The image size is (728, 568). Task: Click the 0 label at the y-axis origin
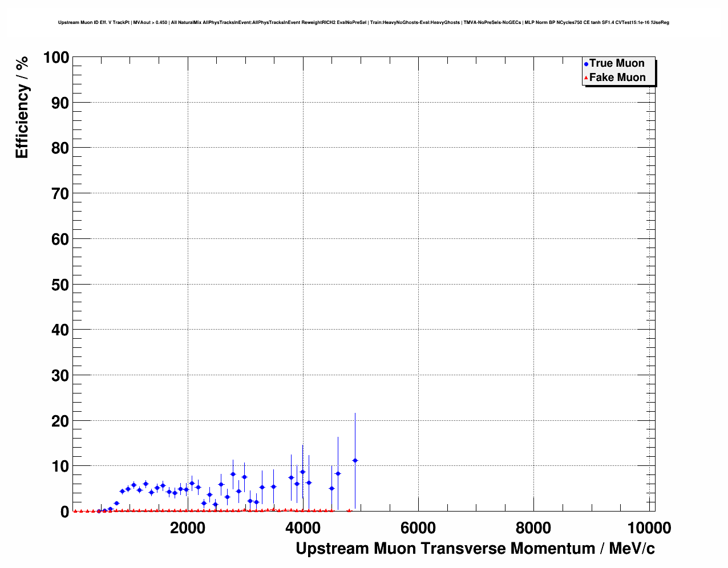click(x=64, y=512)
